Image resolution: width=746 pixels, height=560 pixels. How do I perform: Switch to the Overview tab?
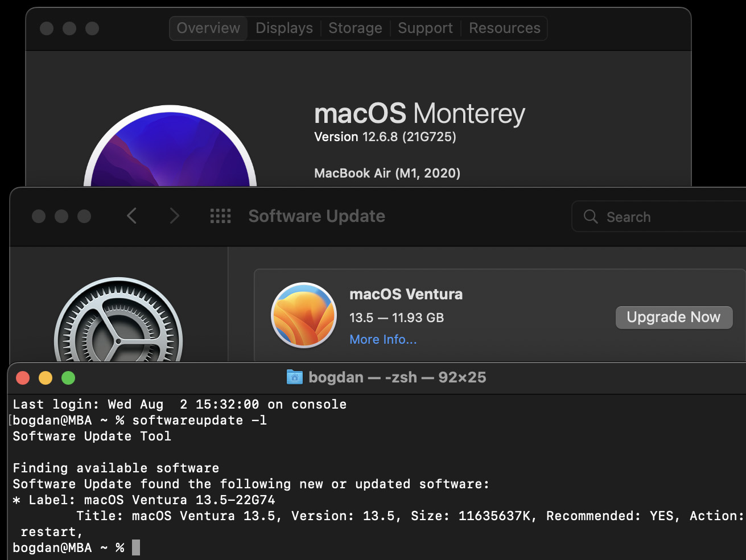[208, 28]
